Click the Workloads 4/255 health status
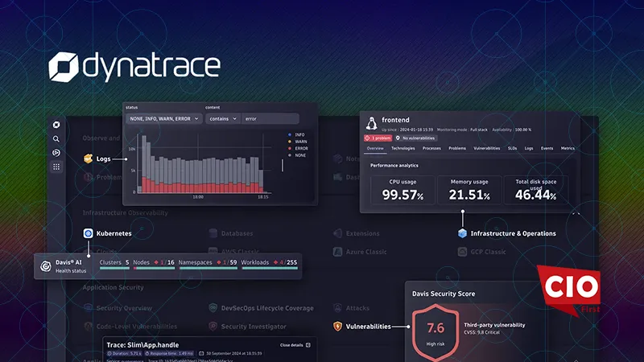Image resolution: width=644 pixels, height=362 pixels. 269,265
